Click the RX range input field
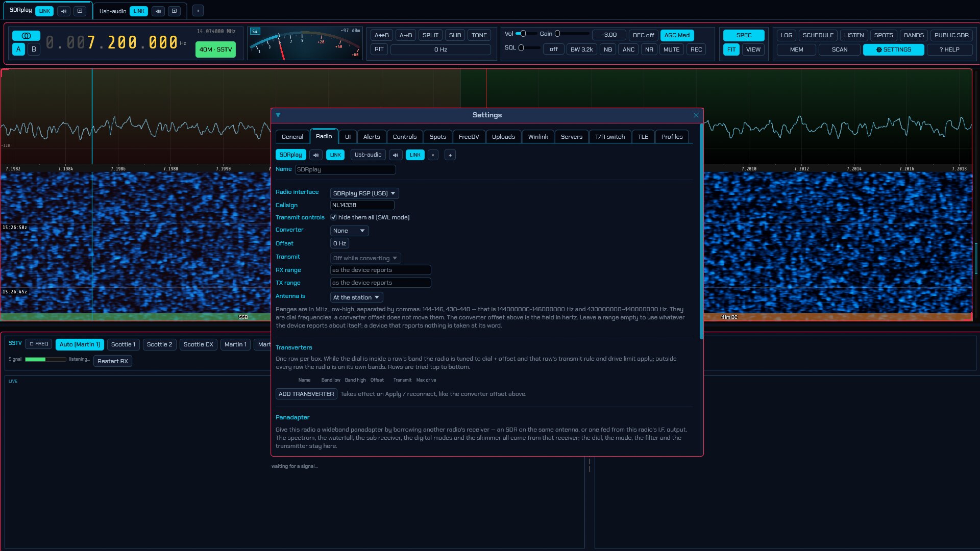980x551 pixels. (380, 270)
